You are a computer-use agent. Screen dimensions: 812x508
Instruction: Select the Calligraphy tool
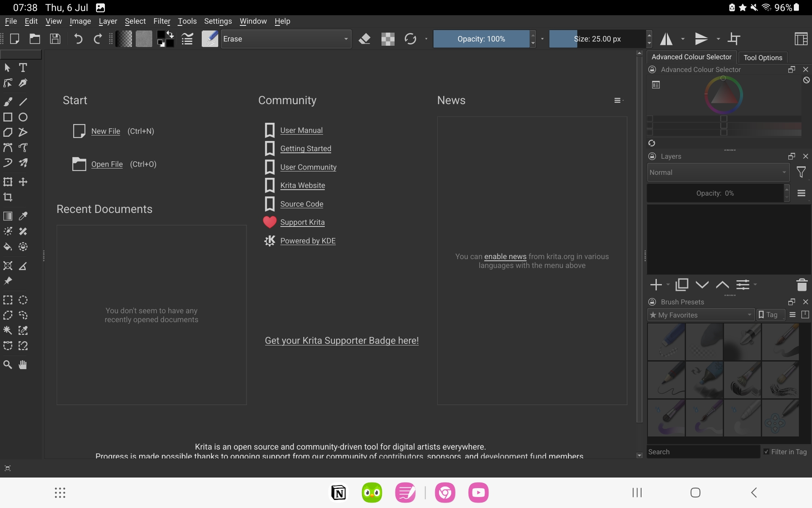pyautogui.click(x=23, y=83)
